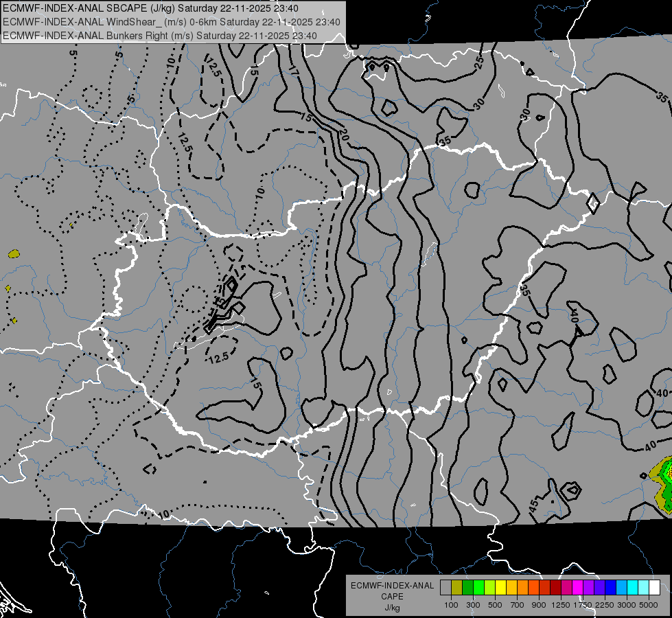Click the bright green legend swatch
Viewport: 672px width, 618px height.
(478, 588)
